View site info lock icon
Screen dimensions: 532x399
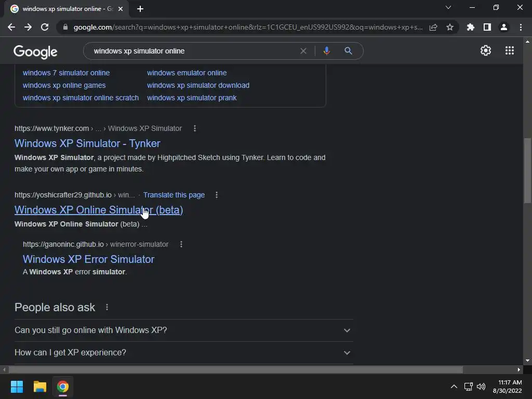point(65,27)
